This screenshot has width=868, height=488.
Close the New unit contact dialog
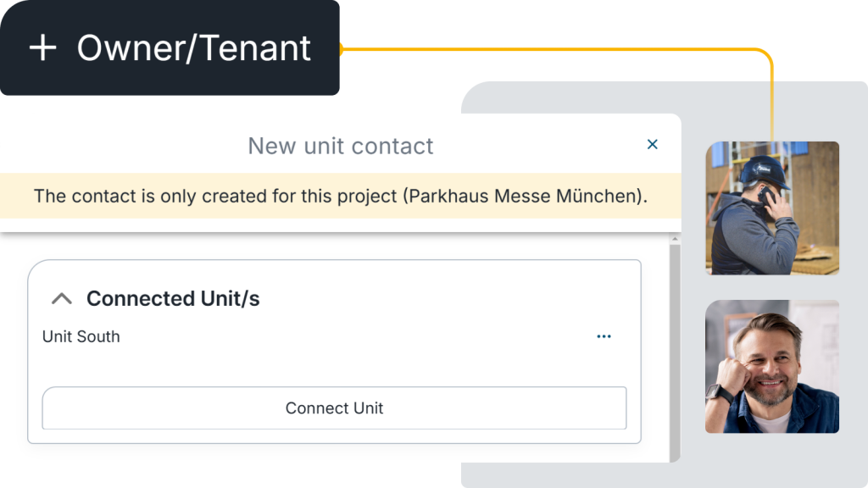[653, 144]
